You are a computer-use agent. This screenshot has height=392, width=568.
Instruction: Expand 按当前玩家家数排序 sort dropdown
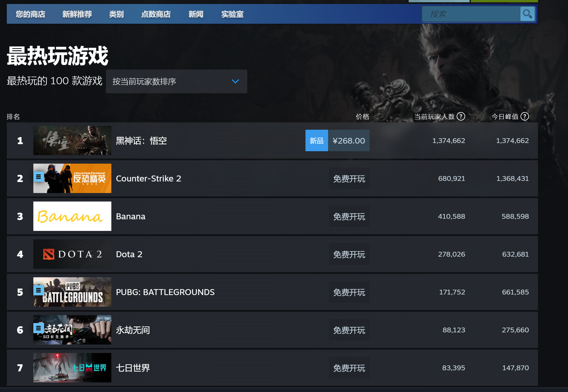point(170,81)
